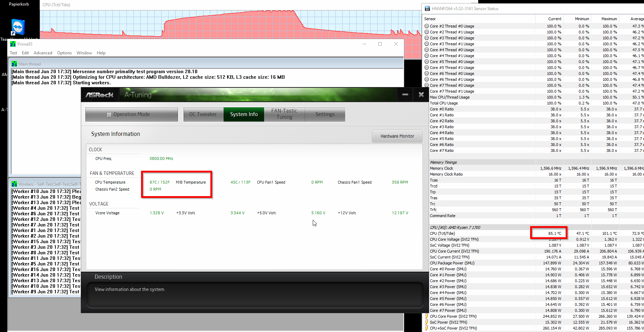This screenshot has width=644, height=332.
Task: Open the Settings tab in A-Tuning
Action: click(325, 114)
